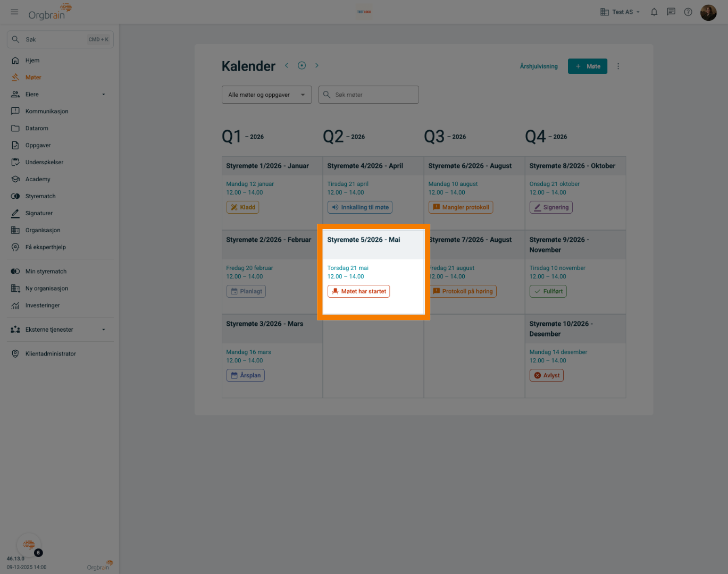Click the date Tirsdag 21 april
The width and height of the screenshot is (728, 574).
pyautogui.click(x=348, y=184)
